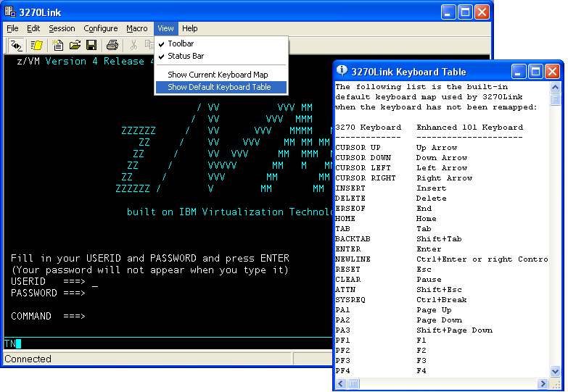Click the 'TN' indicator in terminal status line
568x392 pixels.
9,343
